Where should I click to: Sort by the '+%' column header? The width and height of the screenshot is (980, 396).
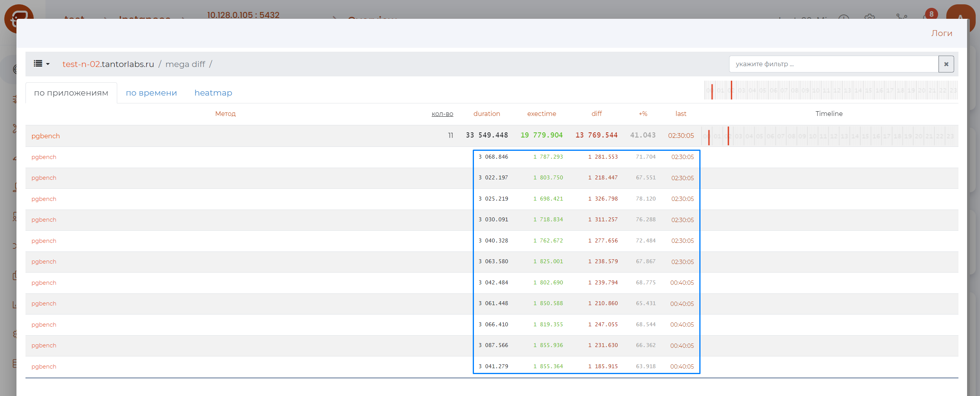pyautogui.click(x=643, y=114)
